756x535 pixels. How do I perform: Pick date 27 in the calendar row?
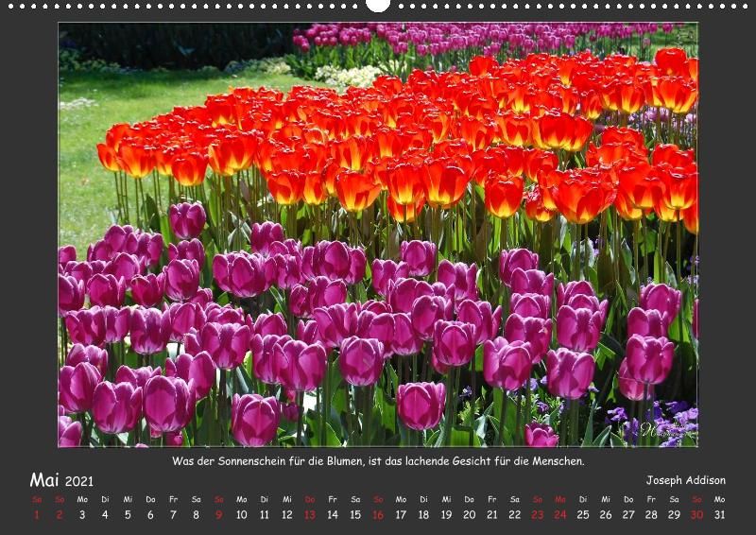coord(628,515)
